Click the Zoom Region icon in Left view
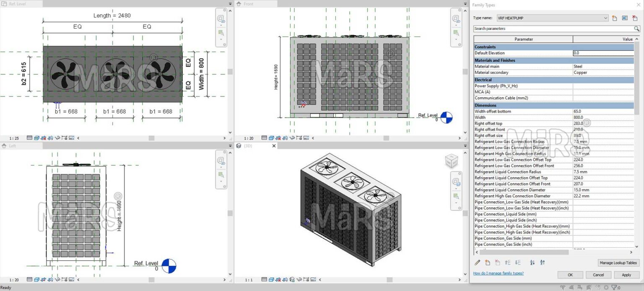 coord(221,174)
